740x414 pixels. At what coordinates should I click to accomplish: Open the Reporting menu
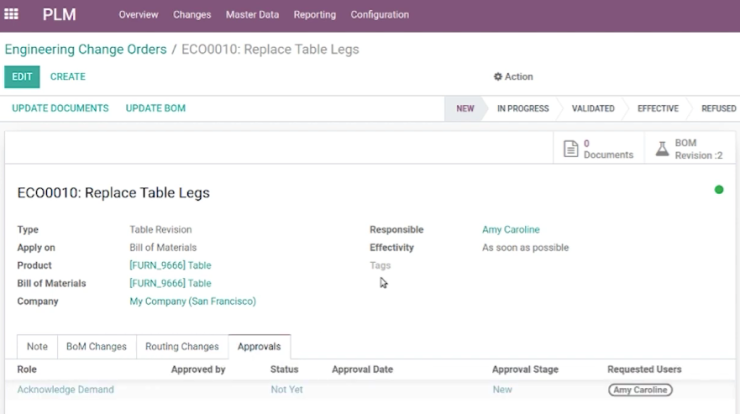coord(315,15)
